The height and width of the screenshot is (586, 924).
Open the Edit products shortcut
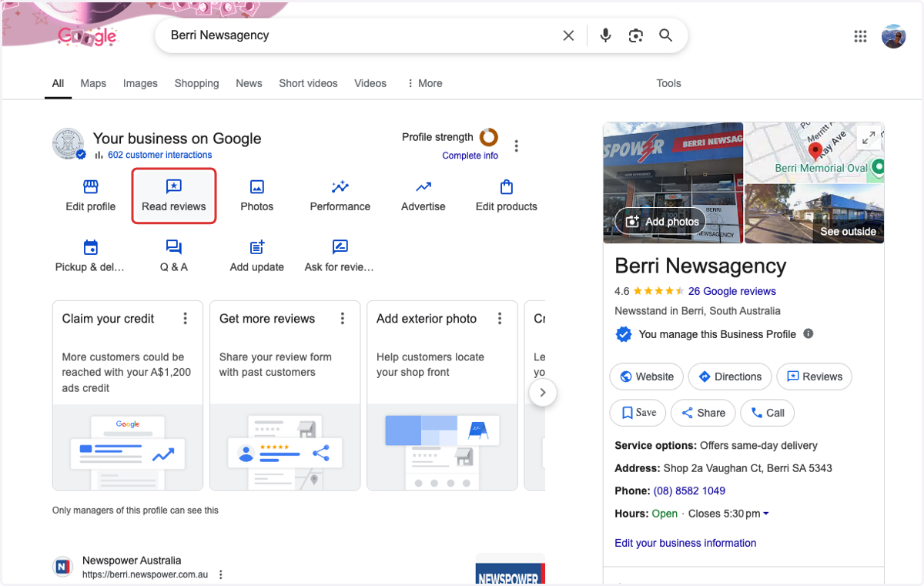pyautogui.click(x=507, y=196)
